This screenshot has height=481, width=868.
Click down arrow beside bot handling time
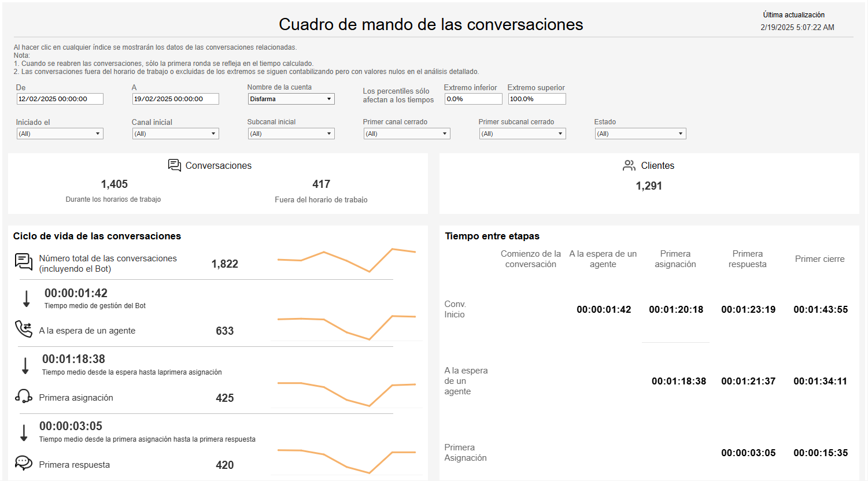(26, 299)
